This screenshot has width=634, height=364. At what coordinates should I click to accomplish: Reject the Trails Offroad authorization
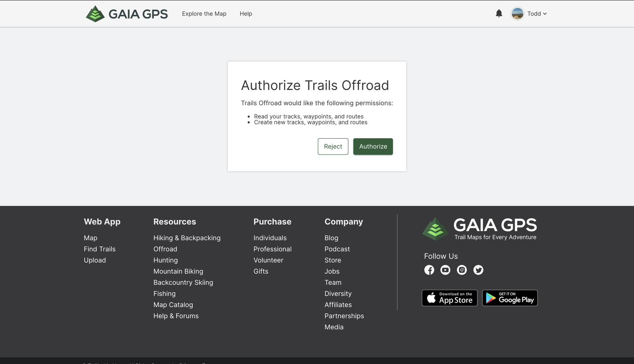click(x=333, y=147)
